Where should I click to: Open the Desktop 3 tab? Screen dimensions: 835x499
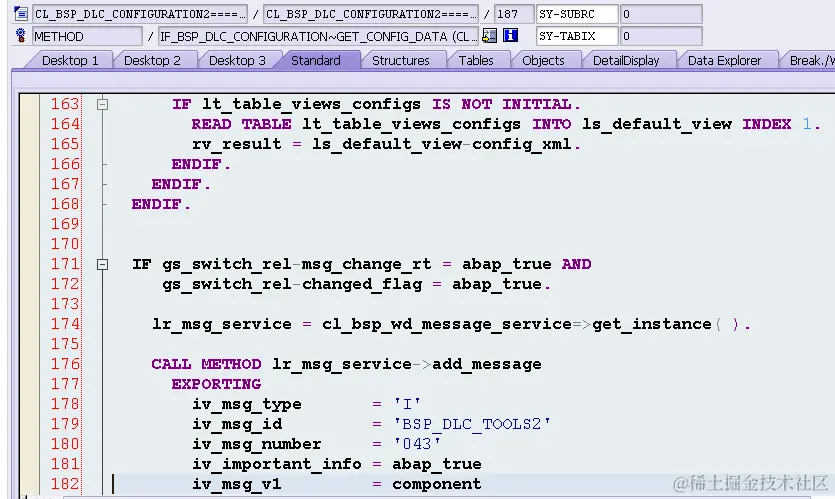[x=237, y=61]
